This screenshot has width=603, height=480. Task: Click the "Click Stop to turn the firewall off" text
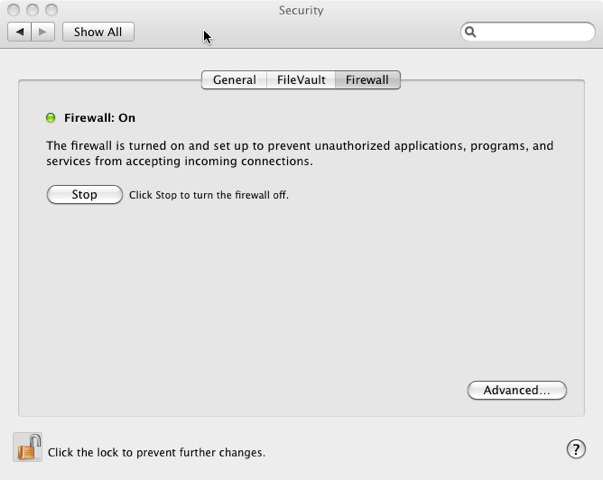click(208, 195)
